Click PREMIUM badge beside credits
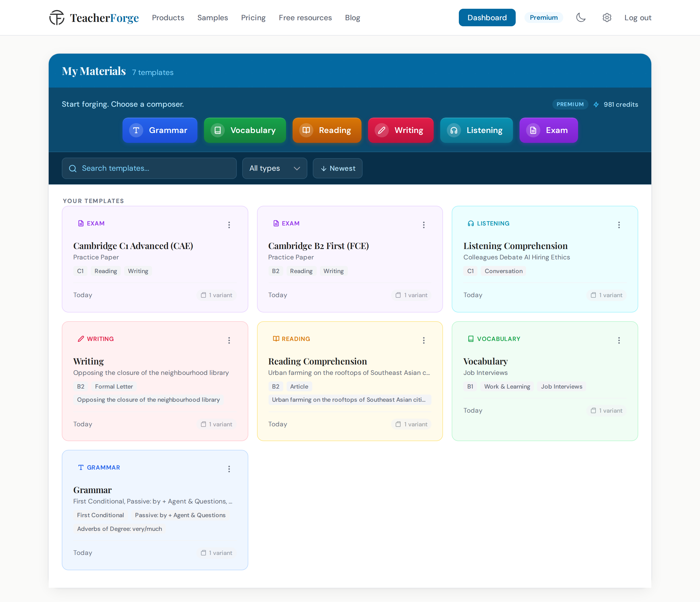Viewport: 700px width, 602px height. 570,105
